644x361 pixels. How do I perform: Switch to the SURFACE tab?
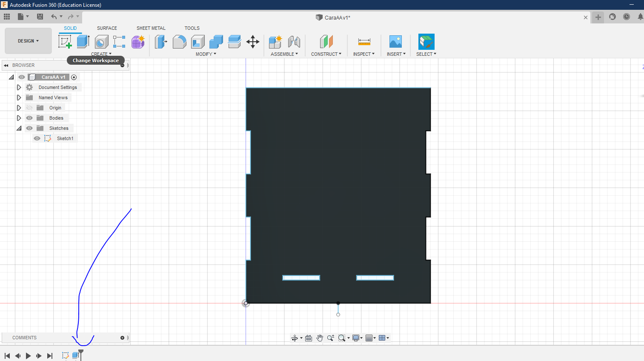pyautogui.click(x=107, y=28)
